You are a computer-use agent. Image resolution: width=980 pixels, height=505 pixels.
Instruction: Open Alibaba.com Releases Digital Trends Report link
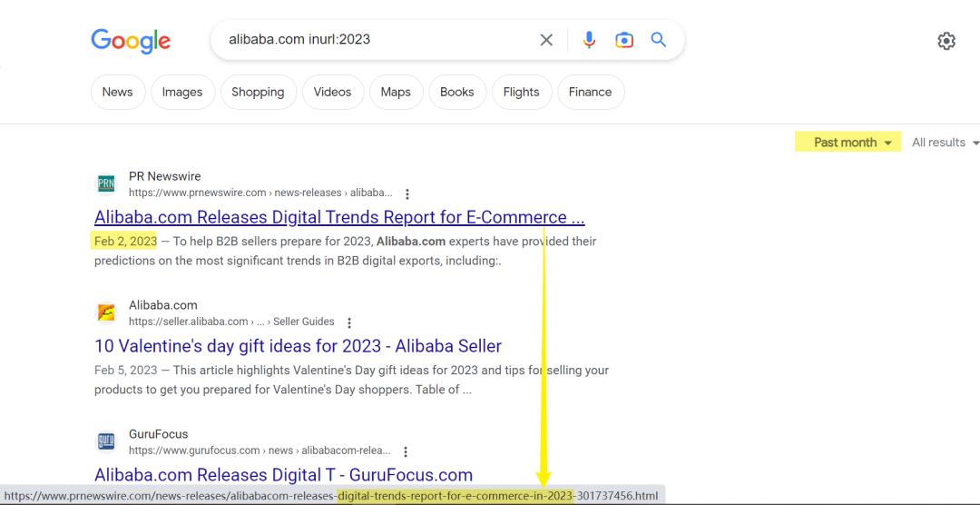[x=339, y=218]
